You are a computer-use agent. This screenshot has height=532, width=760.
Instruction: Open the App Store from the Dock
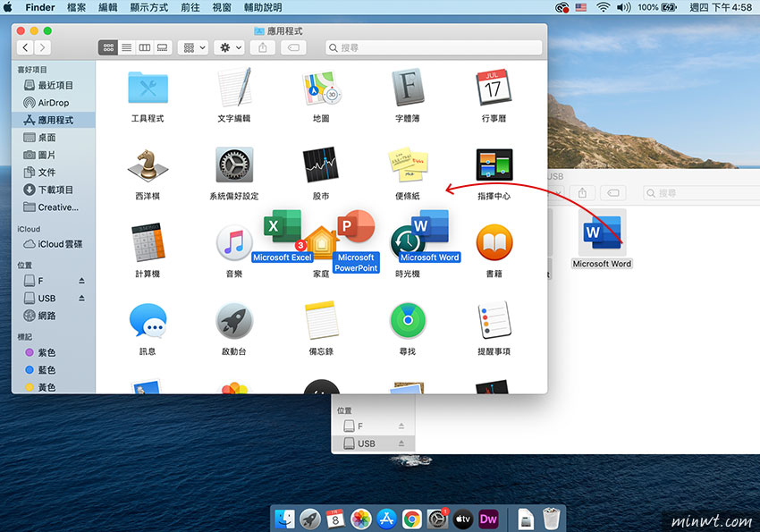386,519
